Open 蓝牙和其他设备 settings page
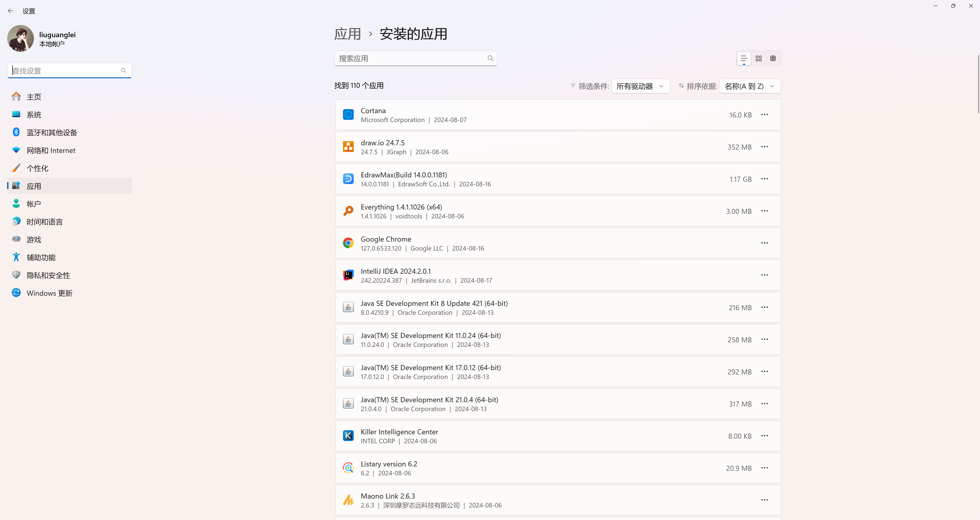Screen dimensions: 980x520 (52, 133)
